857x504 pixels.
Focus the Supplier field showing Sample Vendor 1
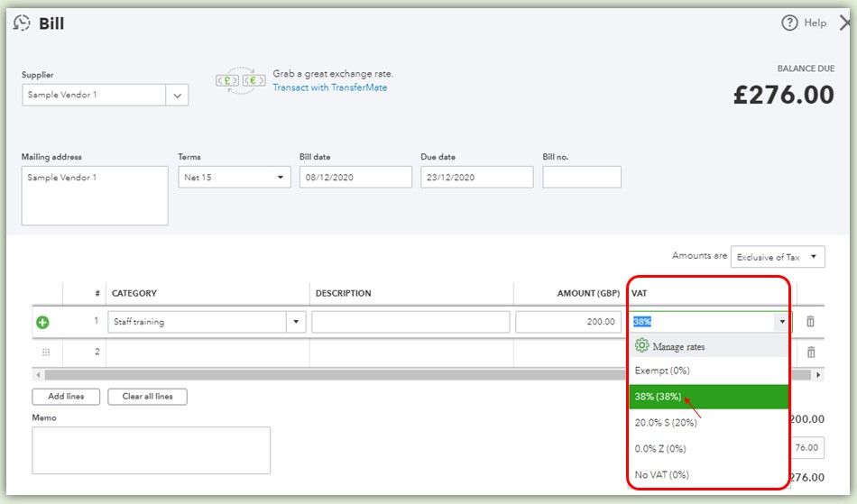point(94,95)
